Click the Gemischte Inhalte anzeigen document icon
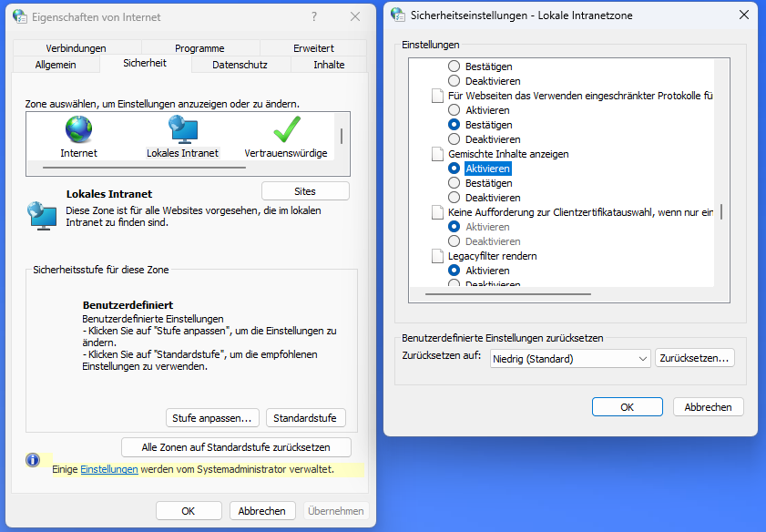Image resolution: width=766 pixels, height=532 pixels. [x=437, y=154]
